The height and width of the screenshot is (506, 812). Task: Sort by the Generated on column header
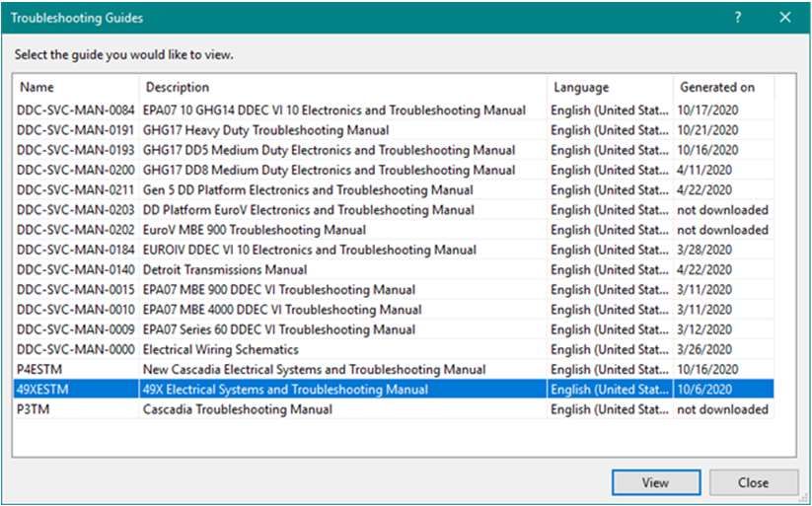pos(723,87)
